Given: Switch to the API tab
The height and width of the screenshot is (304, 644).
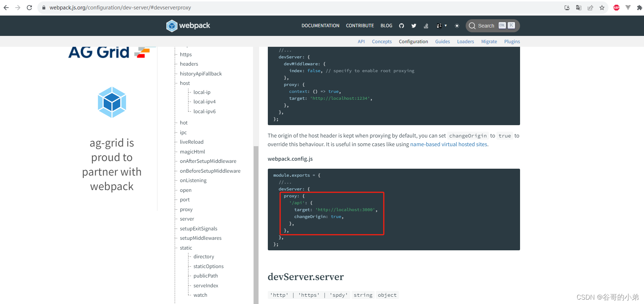Looking at the screenshot, I should click(361, 42).
